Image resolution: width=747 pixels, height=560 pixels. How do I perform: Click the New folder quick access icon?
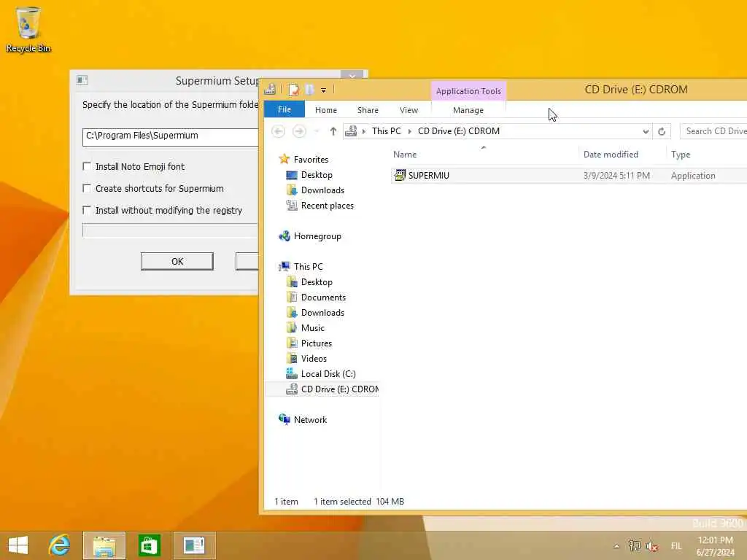(309, 89)
